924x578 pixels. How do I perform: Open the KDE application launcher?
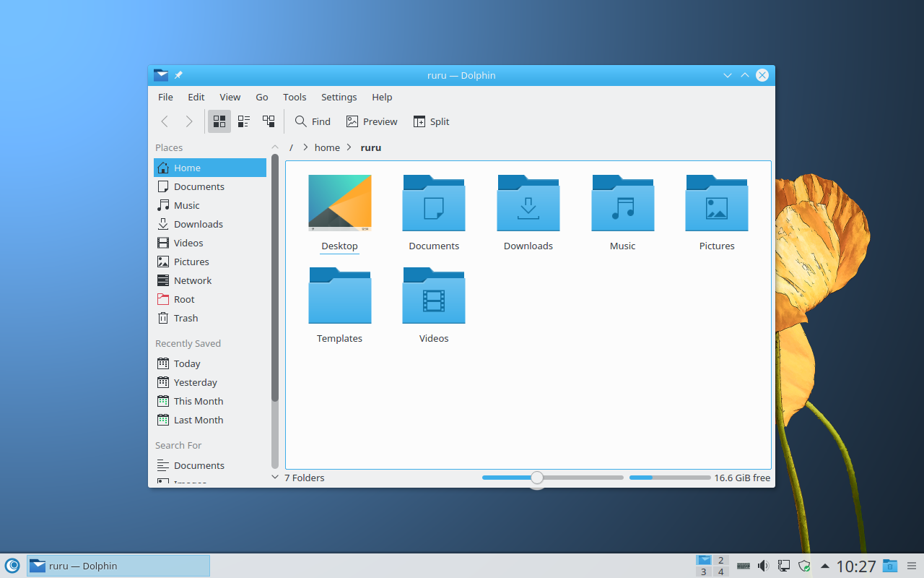coord(12,566)
